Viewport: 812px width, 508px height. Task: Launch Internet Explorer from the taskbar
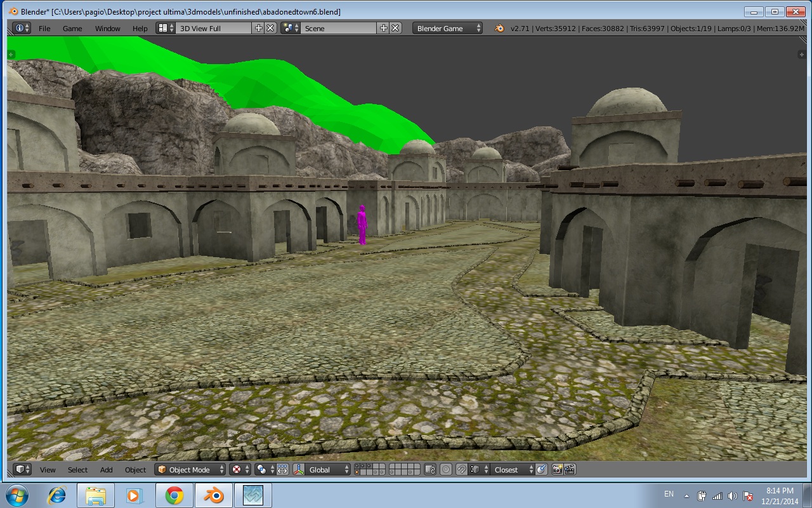(56, 495)
